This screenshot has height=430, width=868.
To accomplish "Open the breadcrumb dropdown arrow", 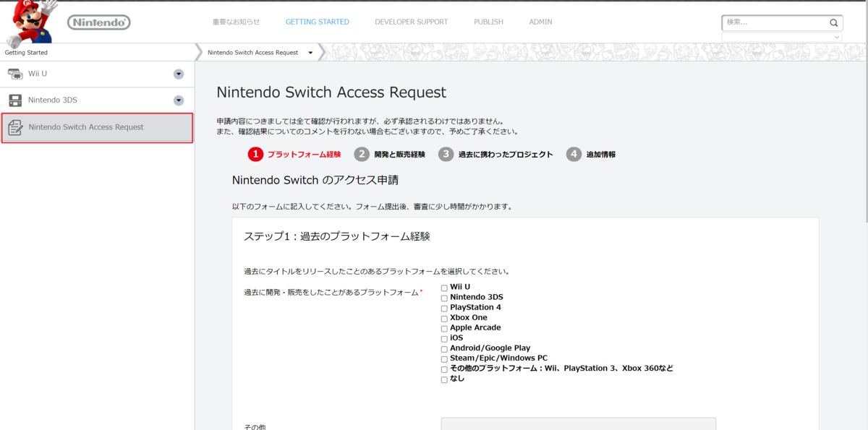I will (x=310, y=53).
